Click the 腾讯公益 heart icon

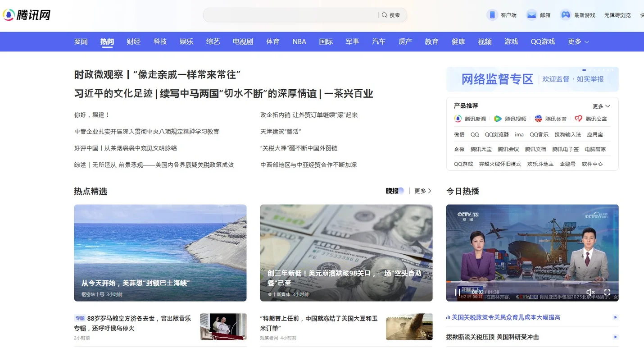coord(579,119)
